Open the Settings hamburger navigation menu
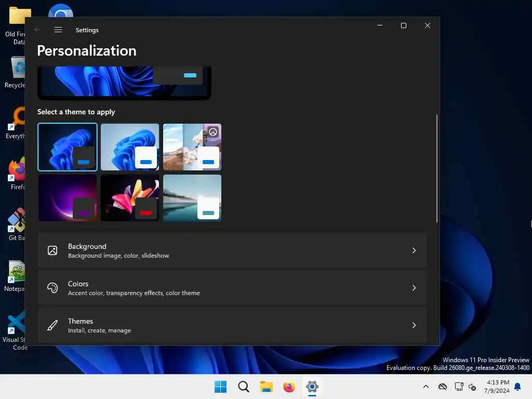The width and height of the screenshot is (532, 399). (x=58, y=30)
